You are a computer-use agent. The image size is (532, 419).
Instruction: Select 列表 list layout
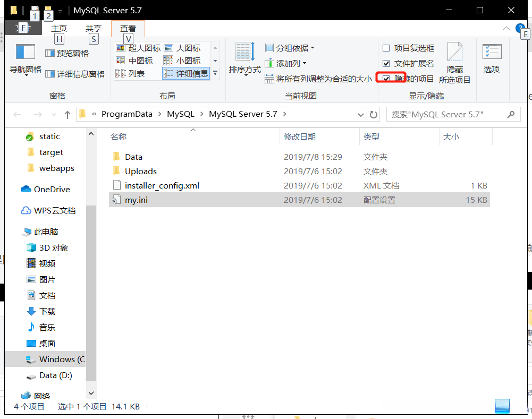tap(130, 73)
